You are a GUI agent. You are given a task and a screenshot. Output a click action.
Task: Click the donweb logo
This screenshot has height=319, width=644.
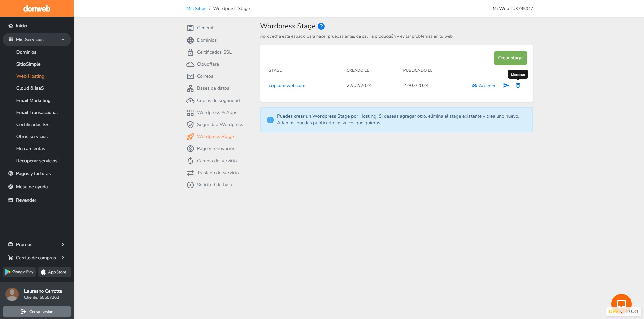[37, 9]
